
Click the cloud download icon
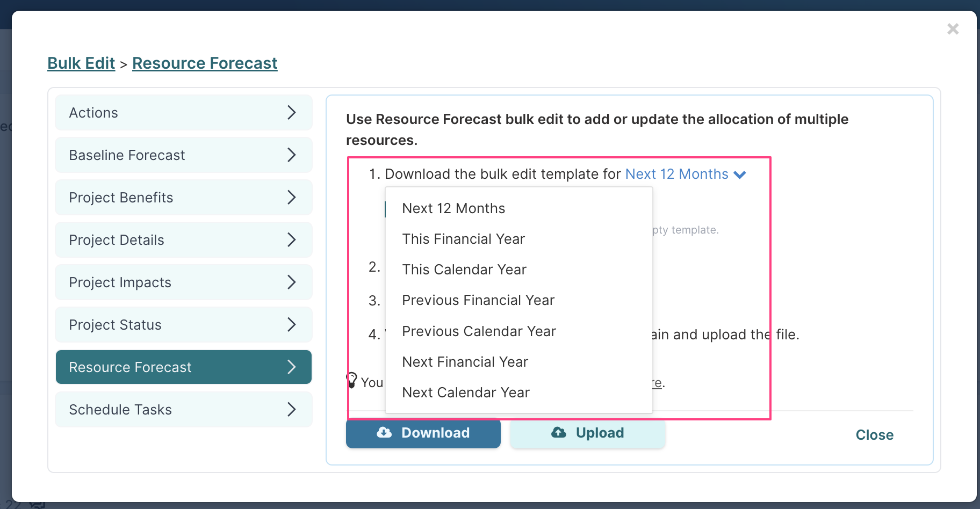pyautogui.click(x=384, y=433)
